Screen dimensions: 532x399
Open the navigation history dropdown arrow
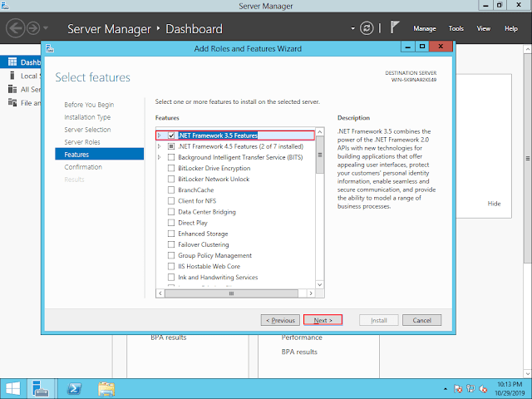46,27
